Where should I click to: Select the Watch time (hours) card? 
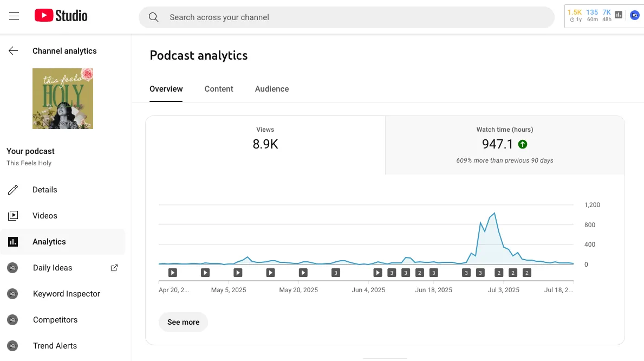tap(505, 145)
